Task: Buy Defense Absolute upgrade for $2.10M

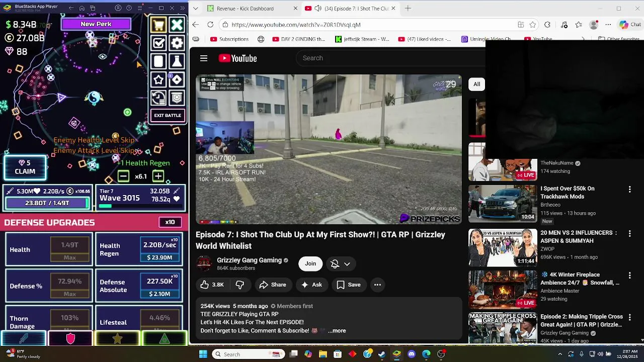Action: 159,286
